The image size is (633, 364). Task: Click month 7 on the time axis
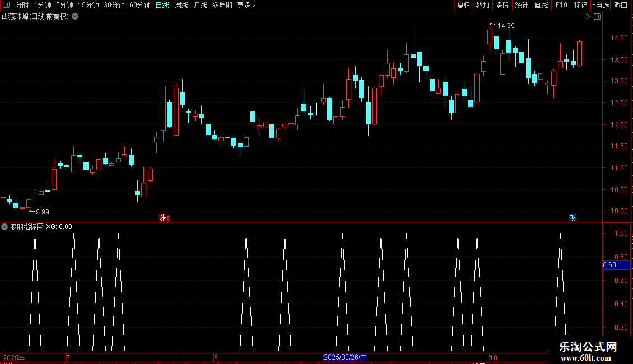68,357
